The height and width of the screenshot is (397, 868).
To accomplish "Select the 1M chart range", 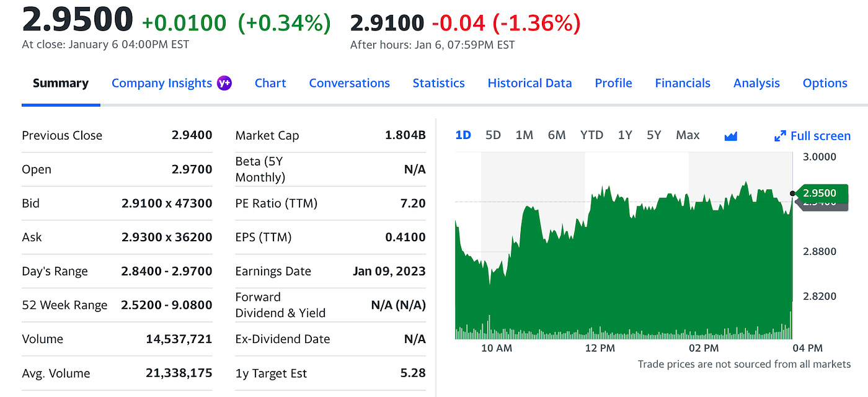I will coord(525,135).
